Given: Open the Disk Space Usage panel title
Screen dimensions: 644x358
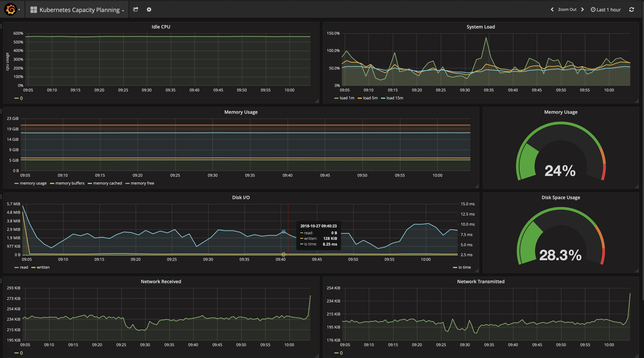Looking at the screenshot, I should point(561,197).
